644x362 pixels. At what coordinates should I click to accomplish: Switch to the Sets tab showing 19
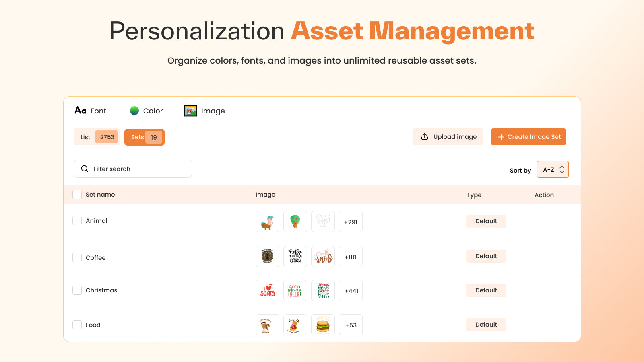click(x=144, y=137)
